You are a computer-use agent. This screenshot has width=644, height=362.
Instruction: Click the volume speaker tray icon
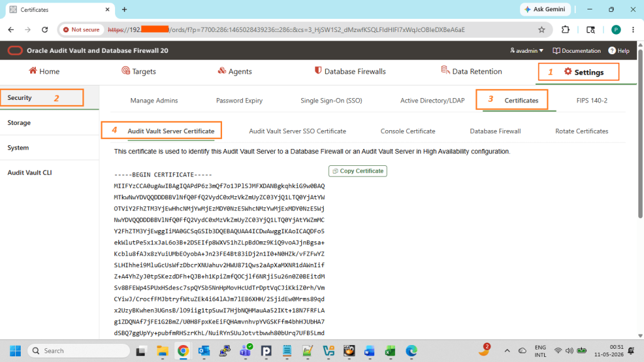click(569, 351)
